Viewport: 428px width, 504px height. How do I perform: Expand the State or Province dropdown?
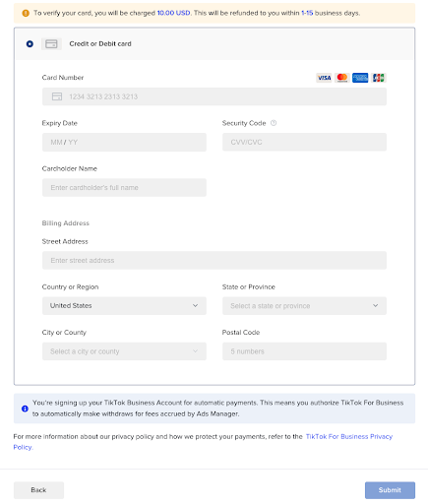tap(304, 306)
